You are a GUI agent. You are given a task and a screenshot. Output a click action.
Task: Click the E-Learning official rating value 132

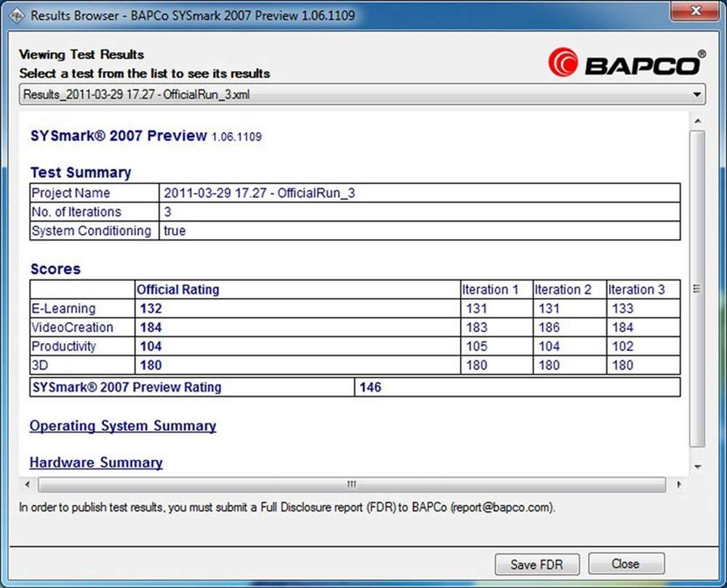(150, 308)
